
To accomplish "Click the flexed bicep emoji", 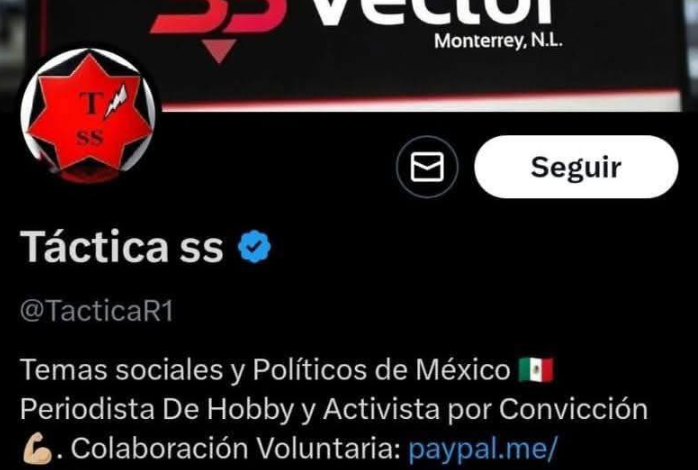I will click(x=37, y=448).
